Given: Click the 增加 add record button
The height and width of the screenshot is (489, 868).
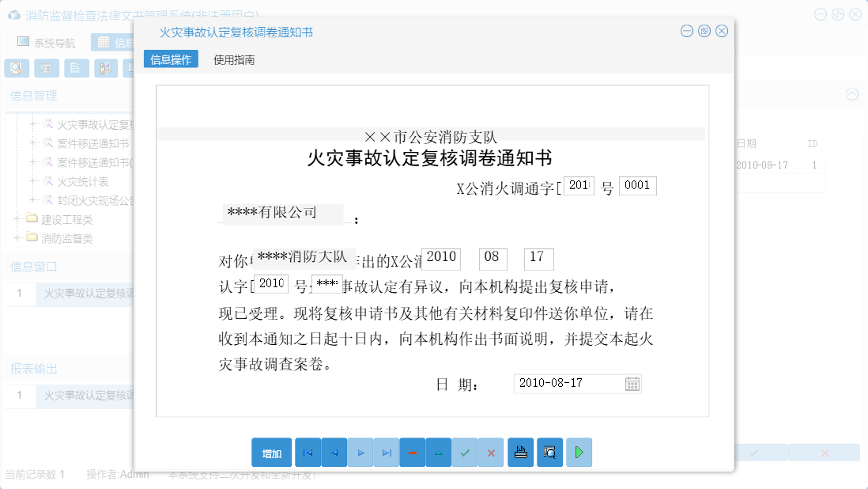Looking at the screenshot, I should point(271,453).
